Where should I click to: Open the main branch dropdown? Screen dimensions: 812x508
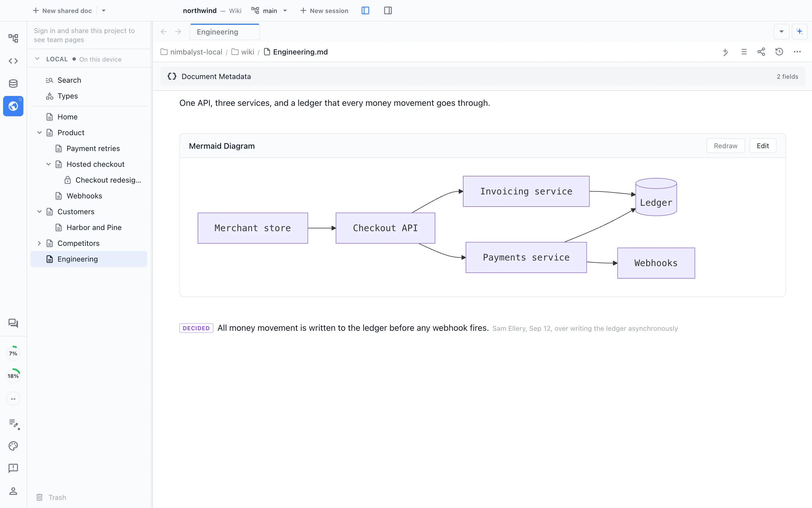269,11
